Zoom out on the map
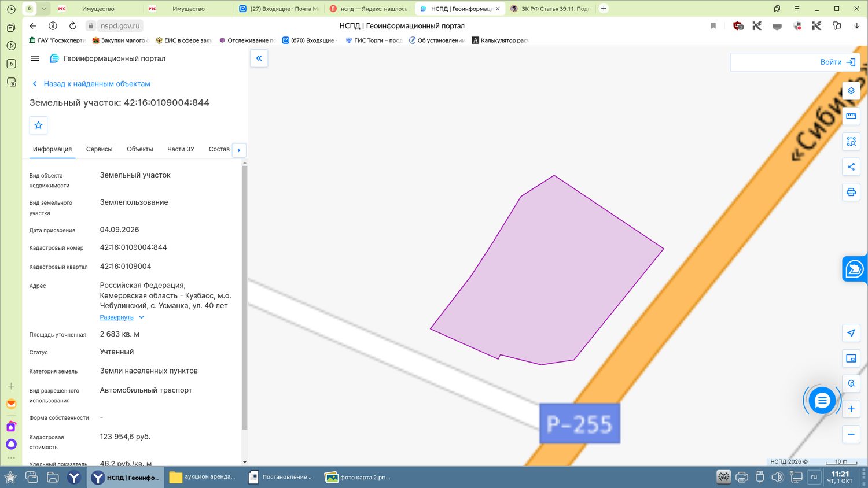868x488 pixels. coord(851,434)
